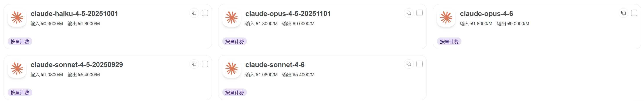
Task: Enable the claude-sonnet-4-5-20250929 checkbox
Action: (x=205, y=64)
